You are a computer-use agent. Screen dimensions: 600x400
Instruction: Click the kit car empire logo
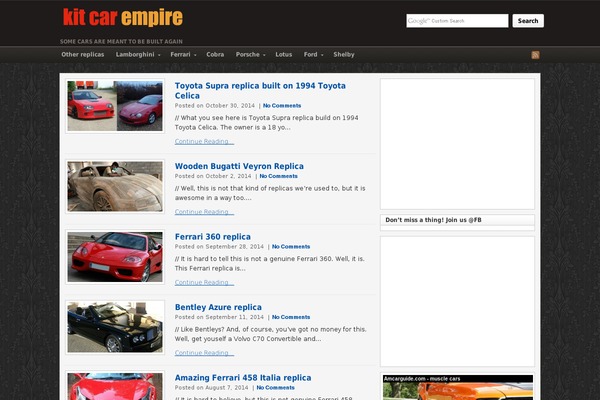[x=123, y=18]
